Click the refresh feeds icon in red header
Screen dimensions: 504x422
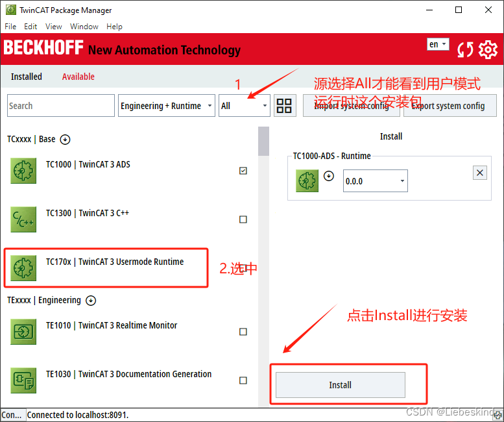[x=465, y=50]
